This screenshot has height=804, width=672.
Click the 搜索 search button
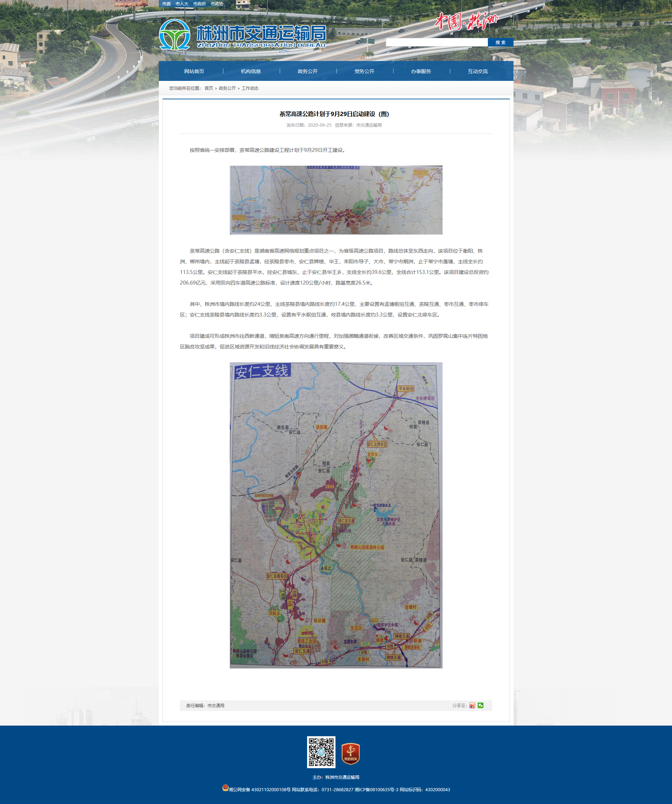[x=501, y=43]
